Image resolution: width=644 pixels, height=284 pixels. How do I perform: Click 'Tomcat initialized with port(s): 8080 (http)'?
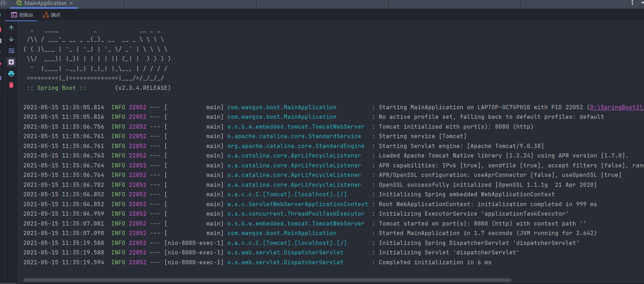tap(456, 126)
